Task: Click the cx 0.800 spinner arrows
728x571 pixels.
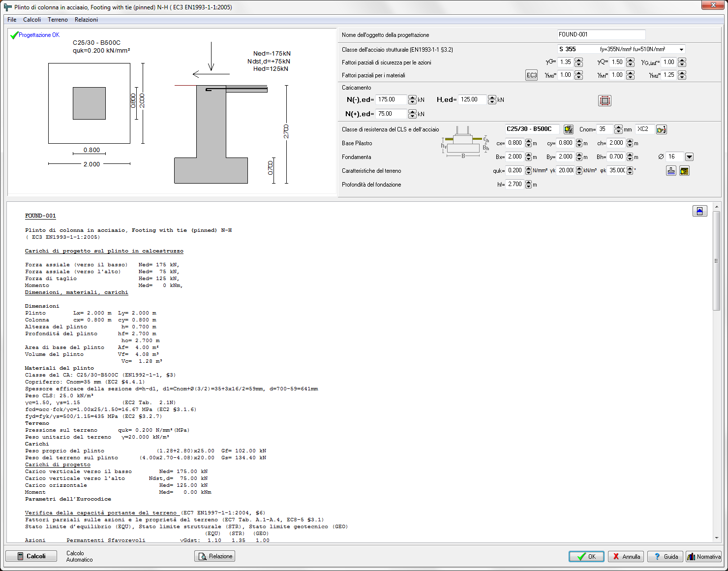Action: (x=528, y=143)
